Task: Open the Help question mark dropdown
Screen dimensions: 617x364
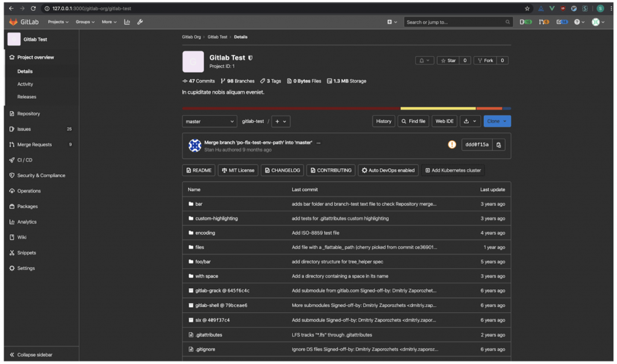Action: coord(579,22)
